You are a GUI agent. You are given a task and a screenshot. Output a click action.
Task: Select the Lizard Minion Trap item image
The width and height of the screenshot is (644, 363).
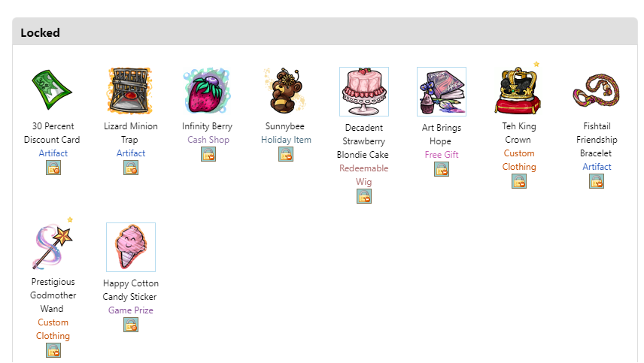pyautogui.click(x=130, y=91)
